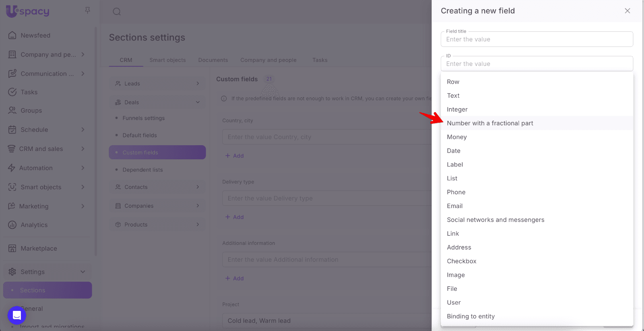Screen dimensions: 644x331
Task: Click the Tasks checkmark icon in sidebar
Action: click(x=12, y=92)
